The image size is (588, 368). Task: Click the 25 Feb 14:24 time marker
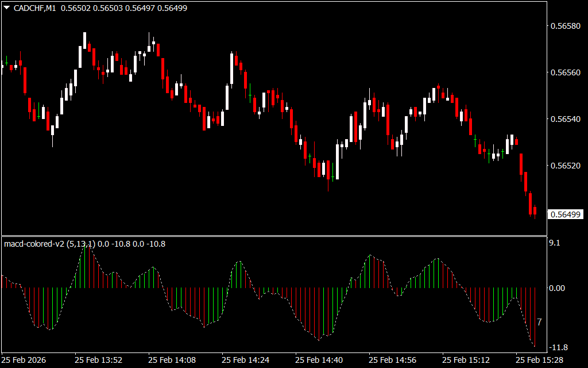[x=246, y=360]
